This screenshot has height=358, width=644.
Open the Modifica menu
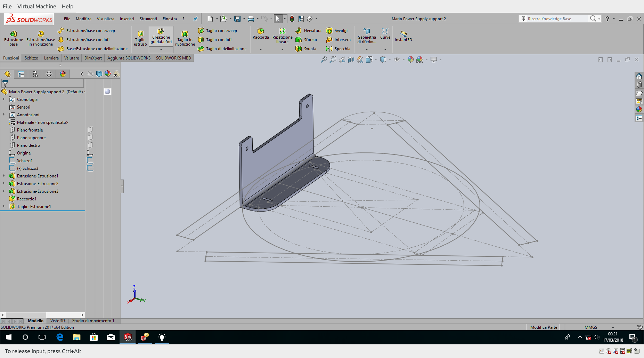[83, 19]
